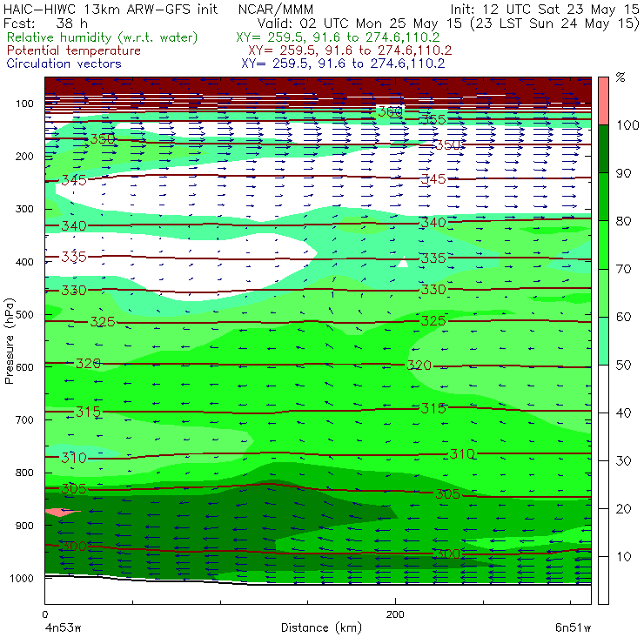Click the 'Distance (km)' axis title
The width and height of the screenshot is (644, 644).
(322, 628)
